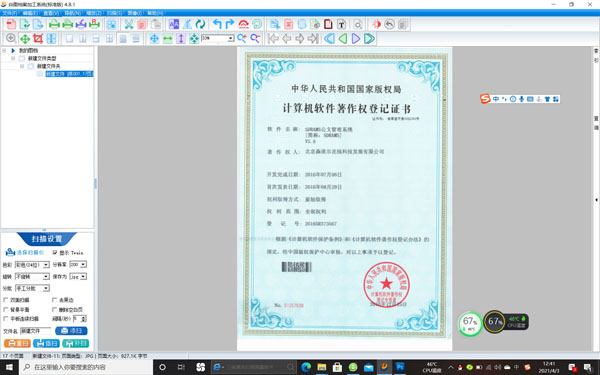Enable the 去黑边 checkbox

pyautogui.click(x=54, y=300)
